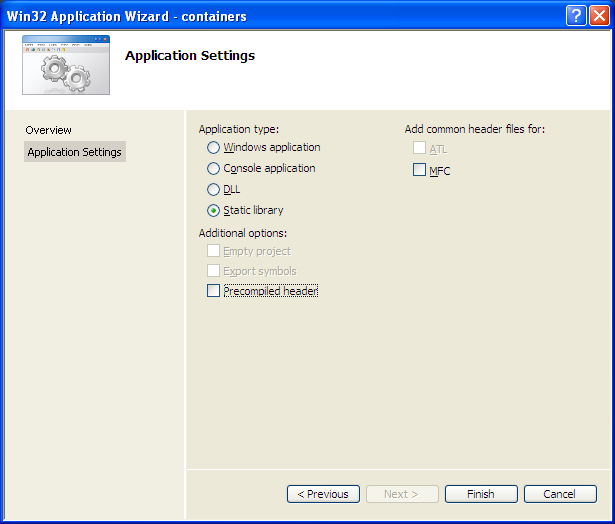Close the Win32 Application Wizard window
This screenshot has width=615, height=524.
pyautogui.click(x=599, y=16)
